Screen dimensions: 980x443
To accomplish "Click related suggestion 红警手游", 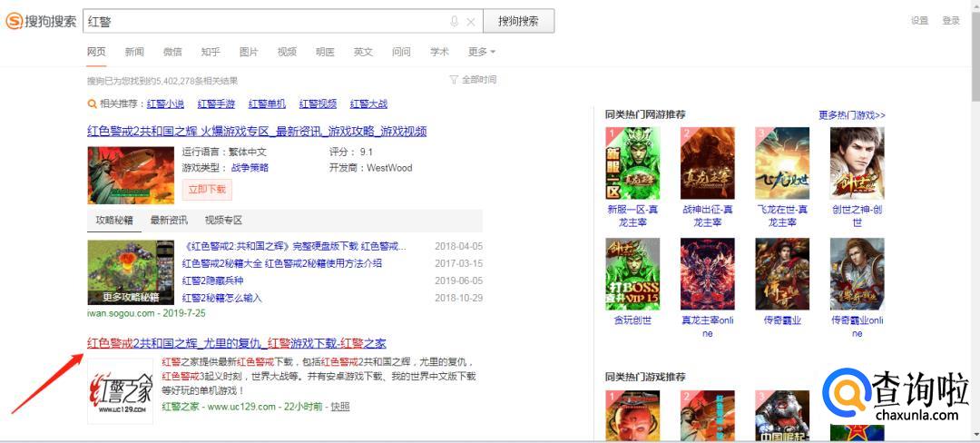I will (216, 103).
